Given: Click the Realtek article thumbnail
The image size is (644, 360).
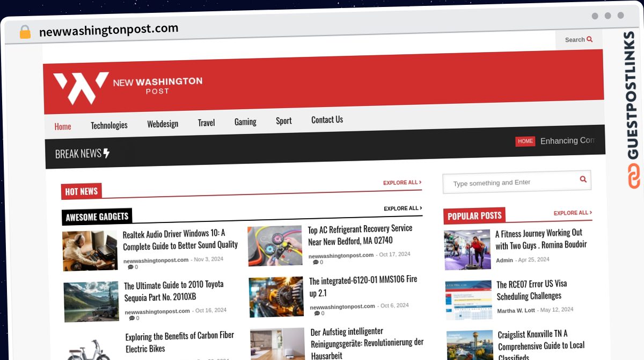Looking at the screenshot, I should tap(90, 250).
